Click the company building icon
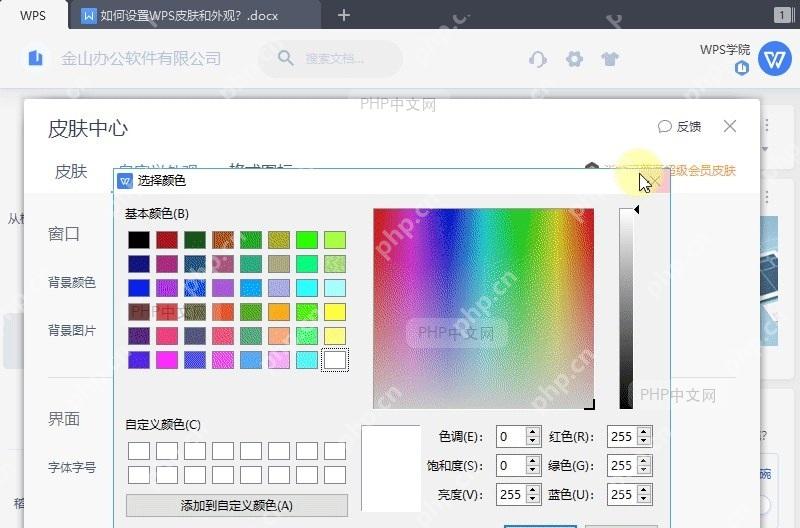800x528 pixels. click(35, 58)
